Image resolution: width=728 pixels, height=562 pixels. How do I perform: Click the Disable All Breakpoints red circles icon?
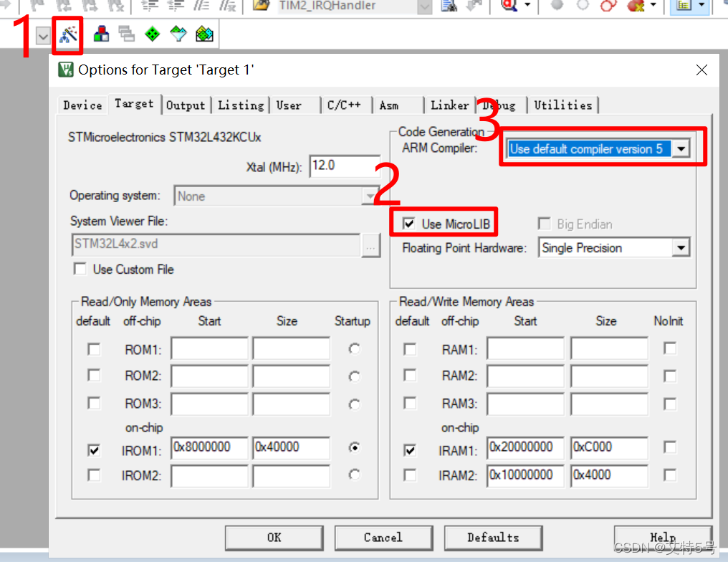tap(608, 6)
